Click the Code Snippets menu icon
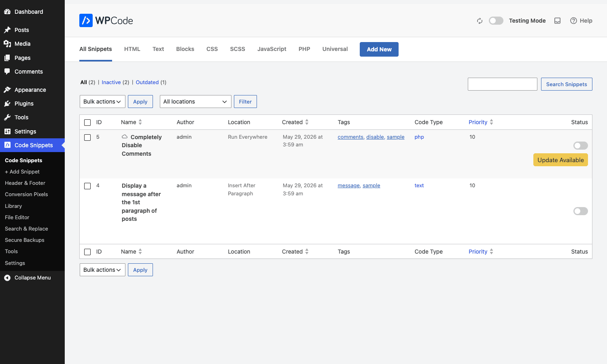The width and height of the screenshot is (607, 364). 7,145
